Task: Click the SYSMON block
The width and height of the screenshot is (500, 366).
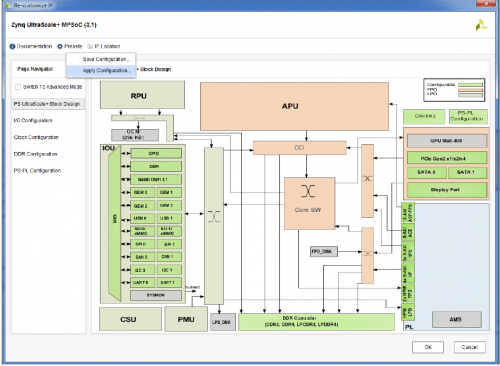Action: point(156,295)
